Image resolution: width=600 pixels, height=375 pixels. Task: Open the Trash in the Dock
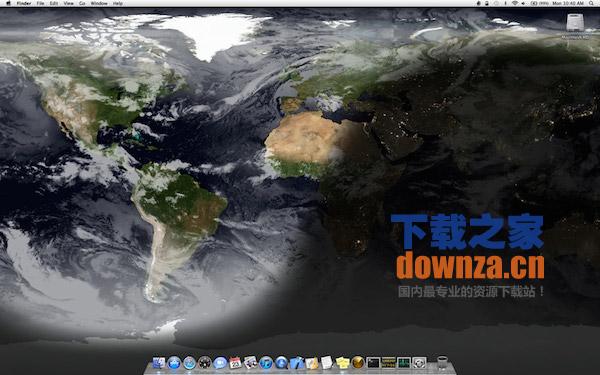[x=442, y=363]
